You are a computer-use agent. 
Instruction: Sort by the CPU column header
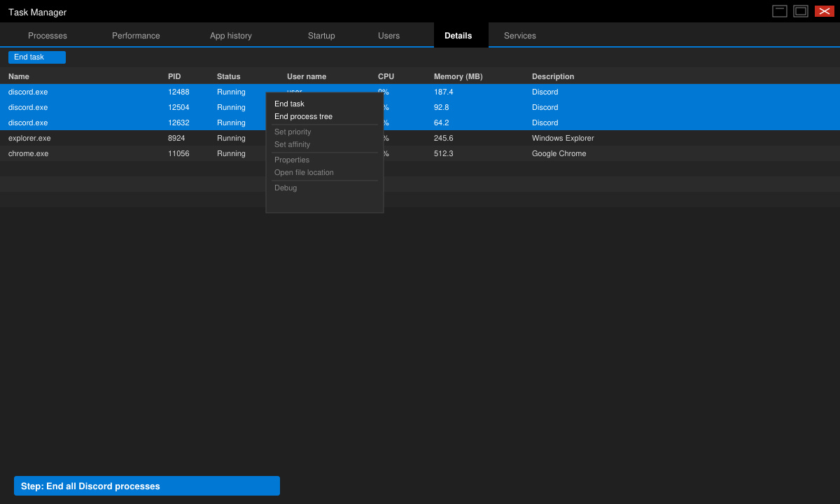[x=386, y=76]
